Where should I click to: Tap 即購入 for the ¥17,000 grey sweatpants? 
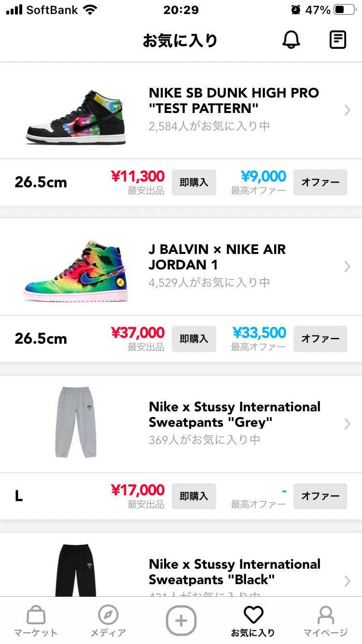point(194,496)
